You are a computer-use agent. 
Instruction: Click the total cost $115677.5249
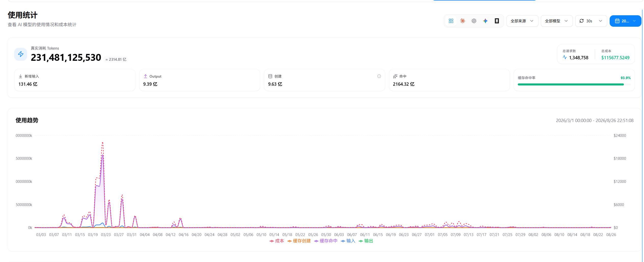[x=615, y=58]
